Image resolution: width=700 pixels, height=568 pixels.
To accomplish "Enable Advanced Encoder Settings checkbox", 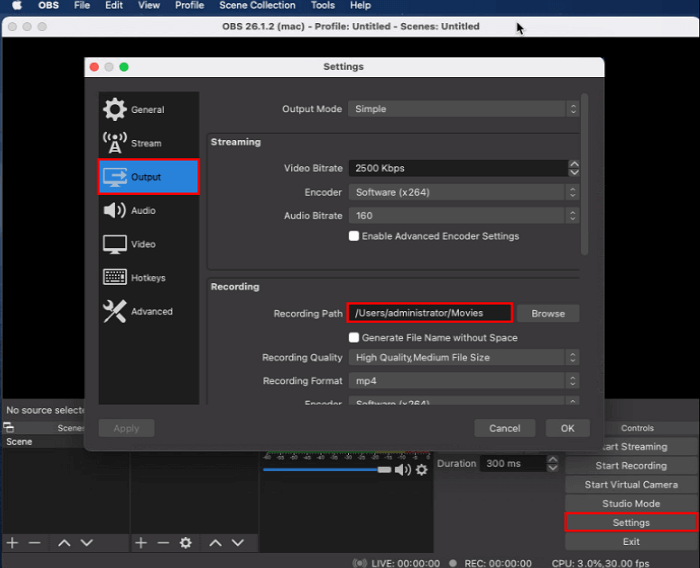I will tap(354, 237).
